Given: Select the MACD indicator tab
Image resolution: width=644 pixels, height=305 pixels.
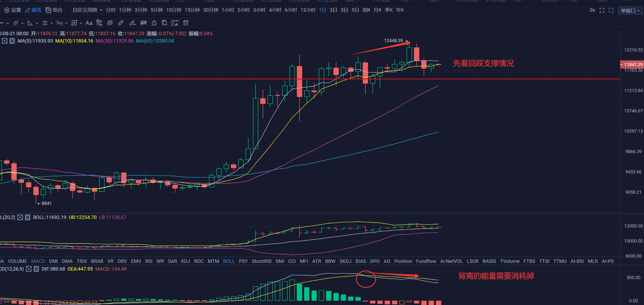Looking at the screenshot, I should point(38,261).
